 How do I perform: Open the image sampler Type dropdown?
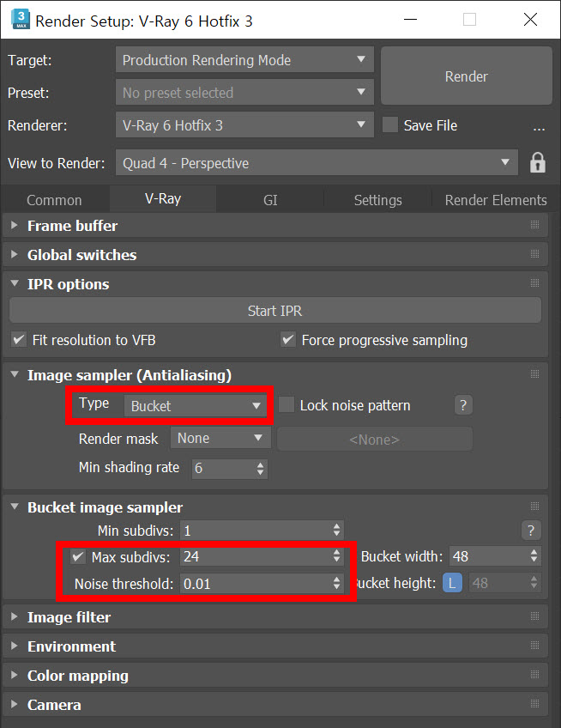[x=195, y=406]
